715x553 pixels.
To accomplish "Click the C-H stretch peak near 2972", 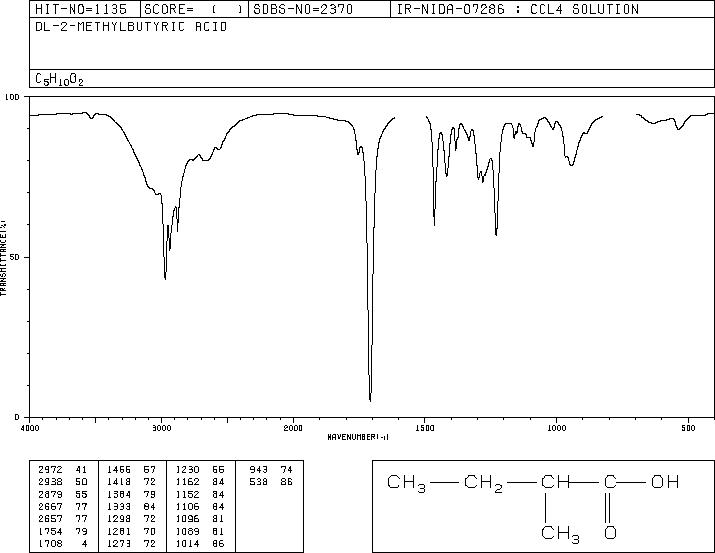I will [x=165, y=278].
